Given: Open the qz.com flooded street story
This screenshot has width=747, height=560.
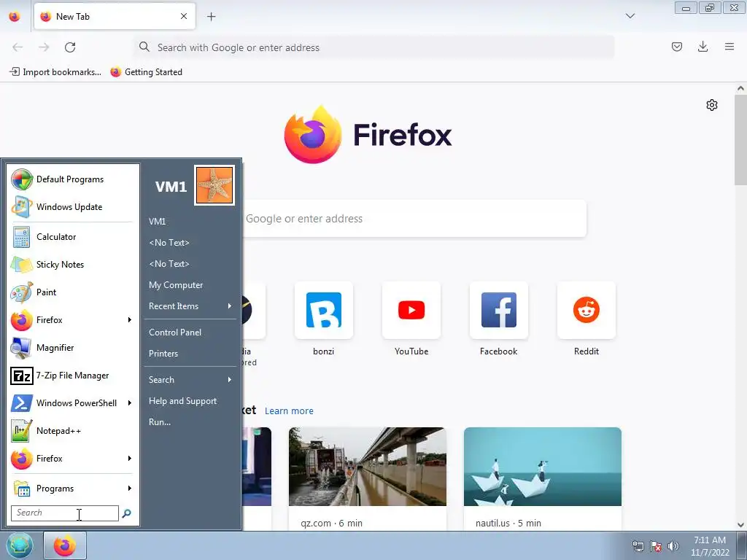Looking at the screenshot, I should coord(368,478).
